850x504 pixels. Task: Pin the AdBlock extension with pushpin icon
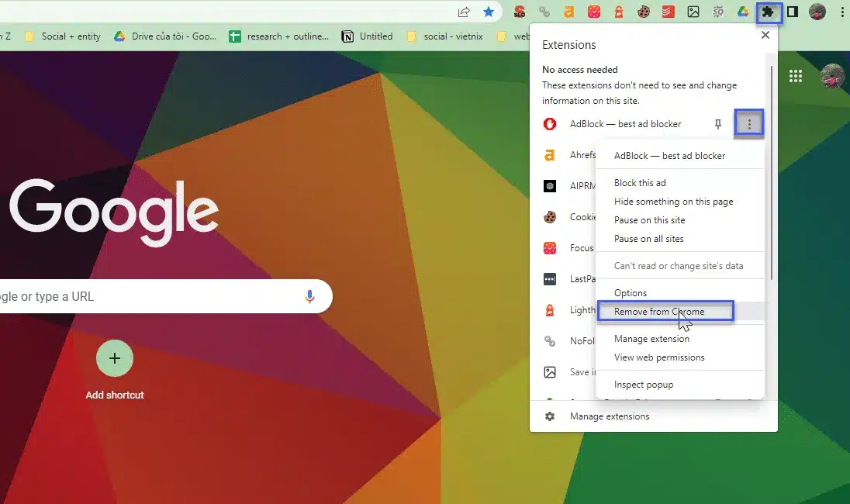click(717, 124)
